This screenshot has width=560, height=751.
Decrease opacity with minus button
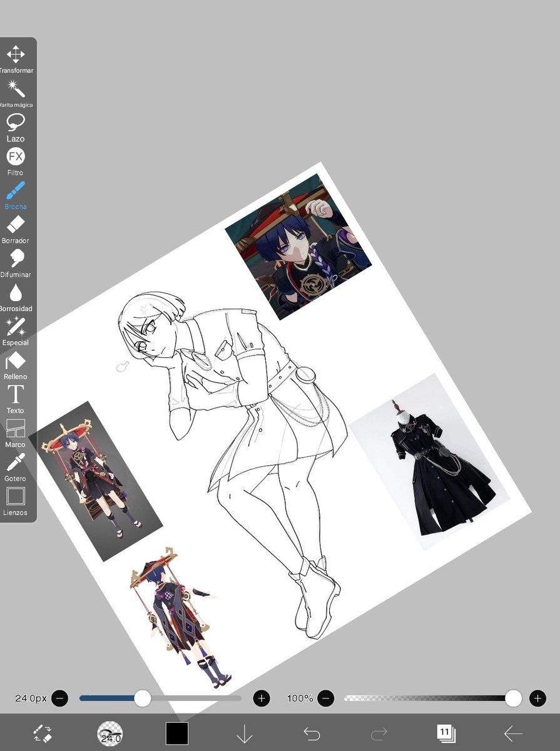326,698
